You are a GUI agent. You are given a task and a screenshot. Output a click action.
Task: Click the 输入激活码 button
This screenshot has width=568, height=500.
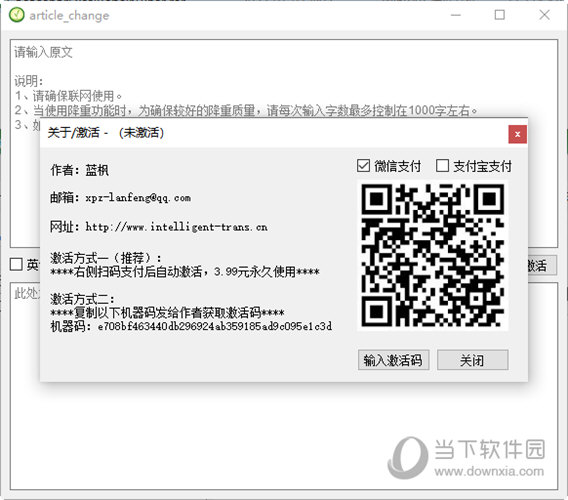coord(393,360)
